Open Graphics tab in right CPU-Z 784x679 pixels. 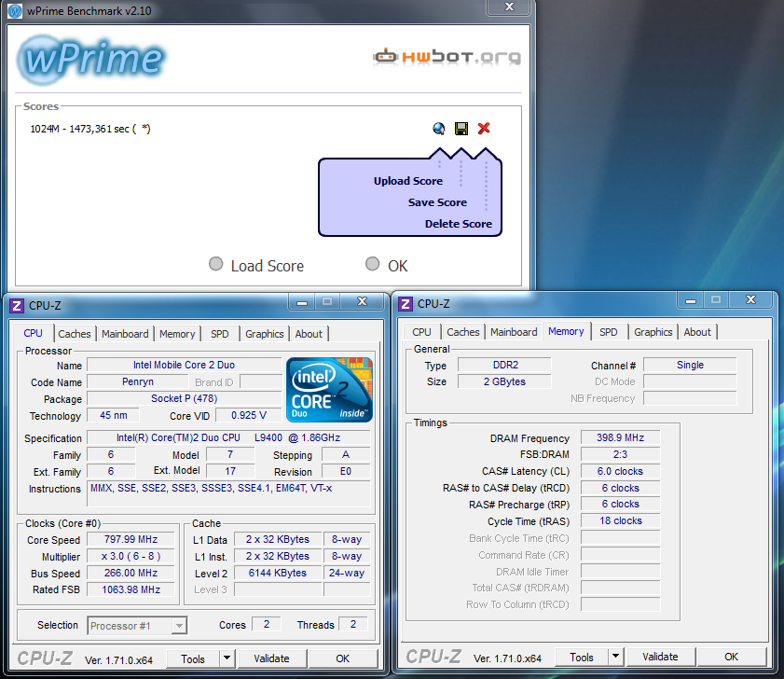tap(653, 332)
